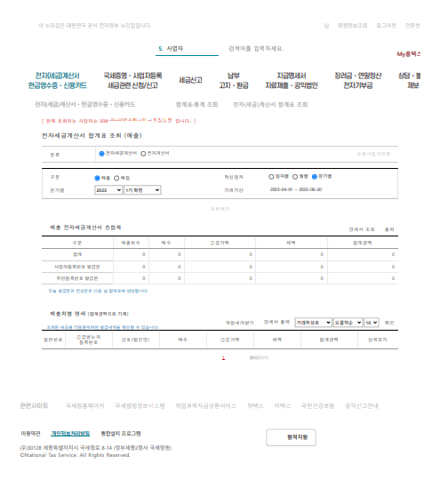Open the 취업후학자금상환서비스 link
The width and height of the screenshot is (440, 504).
click(x=206, y=405)
